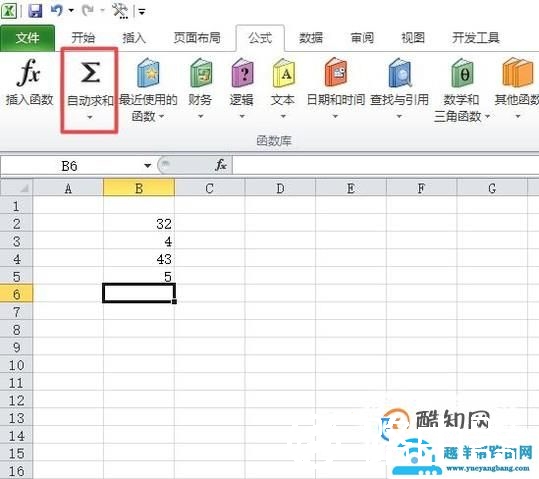
Task: Open the More Functions (其他函数) icon
Action: (517, 72)
